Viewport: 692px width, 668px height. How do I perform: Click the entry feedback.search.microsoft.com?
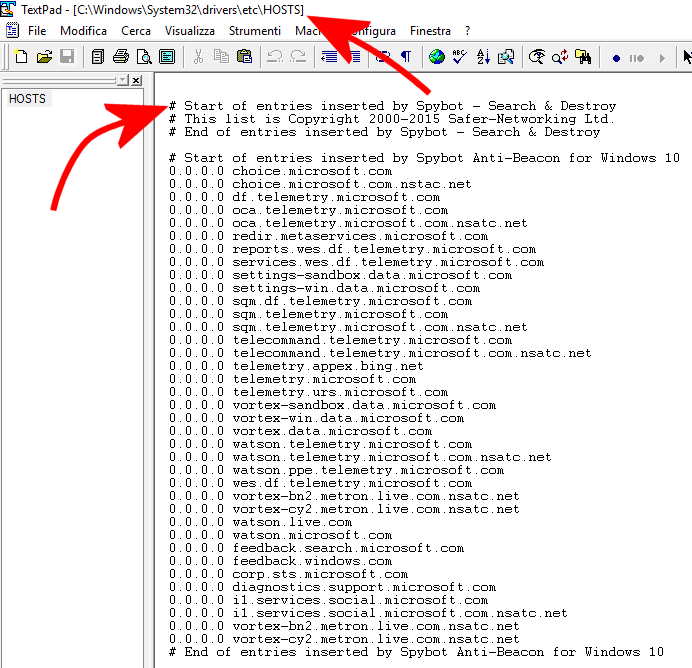click(348, 548)
